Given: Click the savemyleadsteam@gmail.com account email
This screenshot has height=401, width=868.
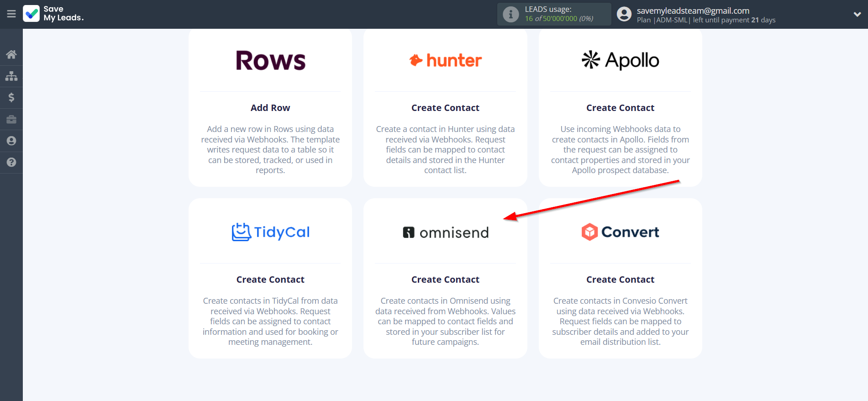Looking at the screenshot, I should coord(693,11).
